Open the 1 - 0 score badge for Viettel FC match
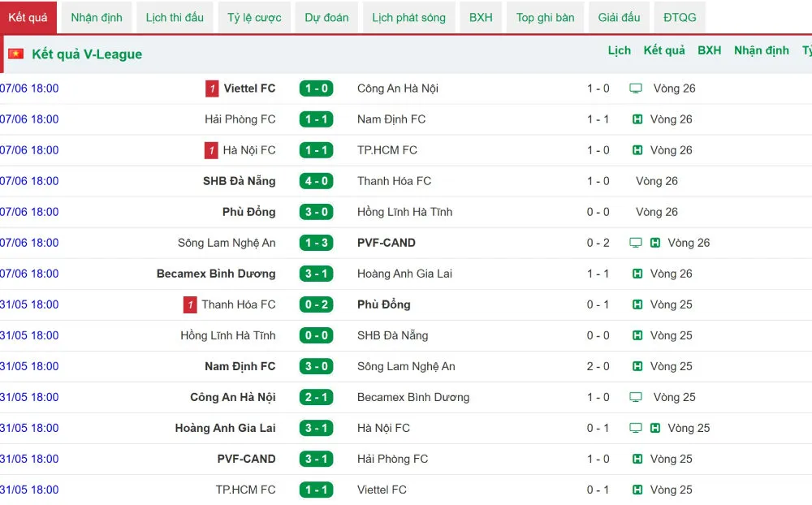Image resolution: width=812 pixels, height=505 pixels. 317,88
